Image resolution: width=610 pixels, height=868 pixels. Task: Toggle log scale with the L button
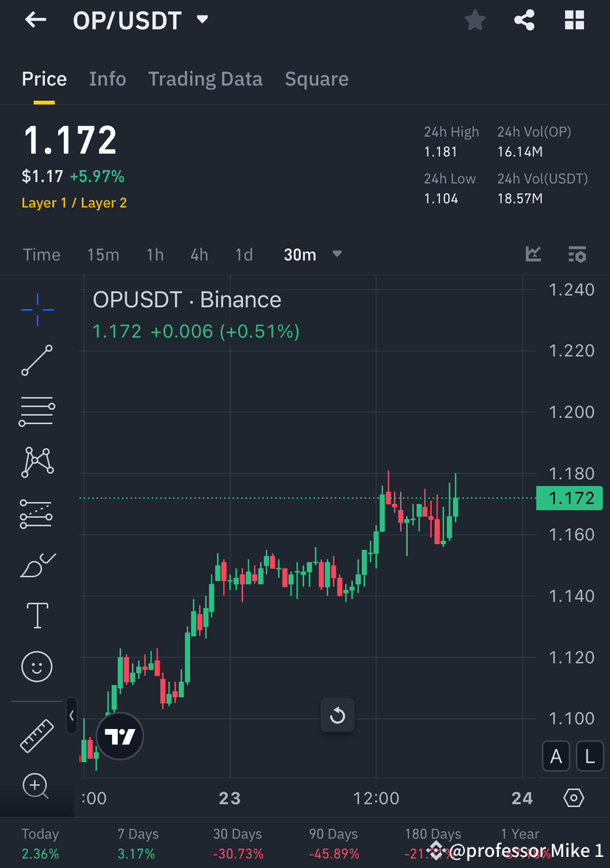tap(589, 756)
